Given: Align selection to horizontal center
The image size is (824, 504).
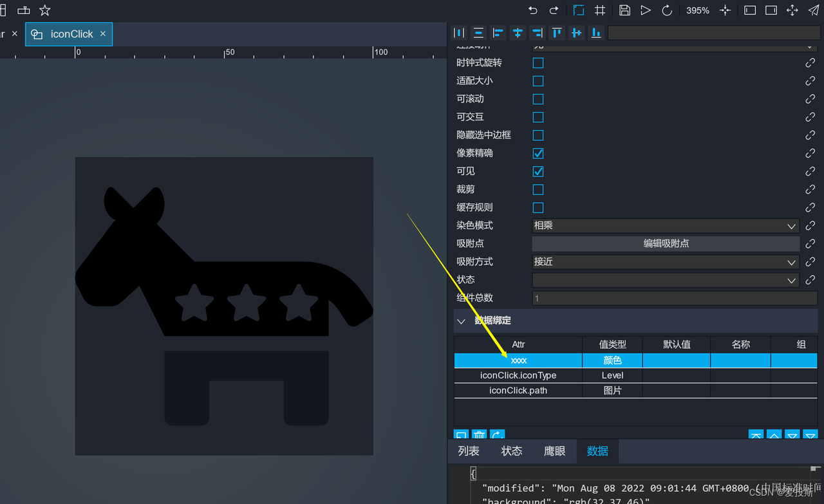Looking at the screenshot, I should tap(518, 33).
